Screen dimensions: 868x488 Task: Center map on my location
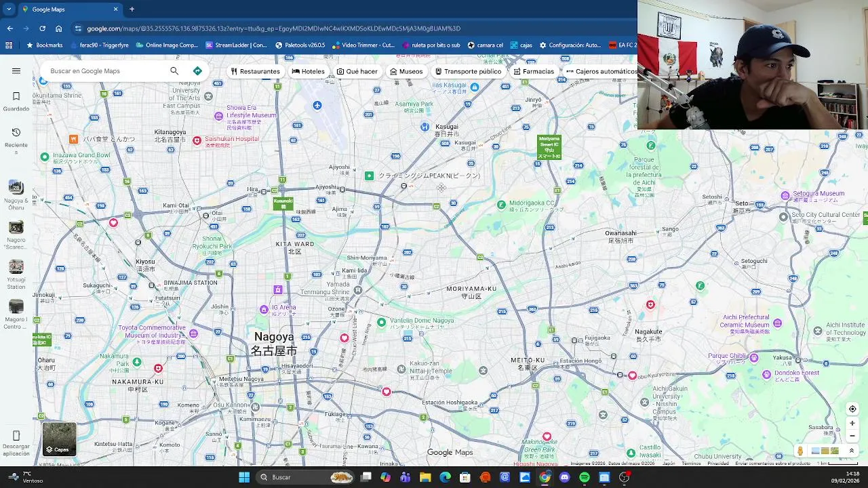852,409
